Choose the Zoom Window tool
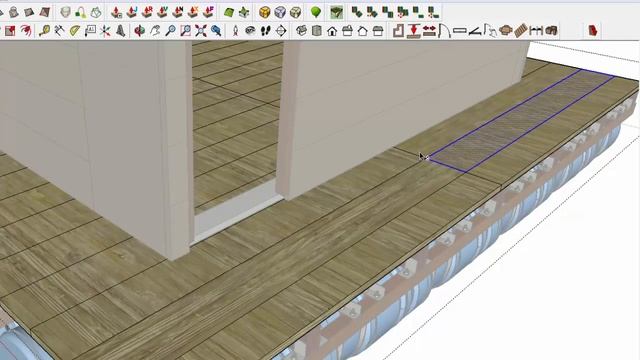Viewport: 640px width, 360px height. coord(185,31)
